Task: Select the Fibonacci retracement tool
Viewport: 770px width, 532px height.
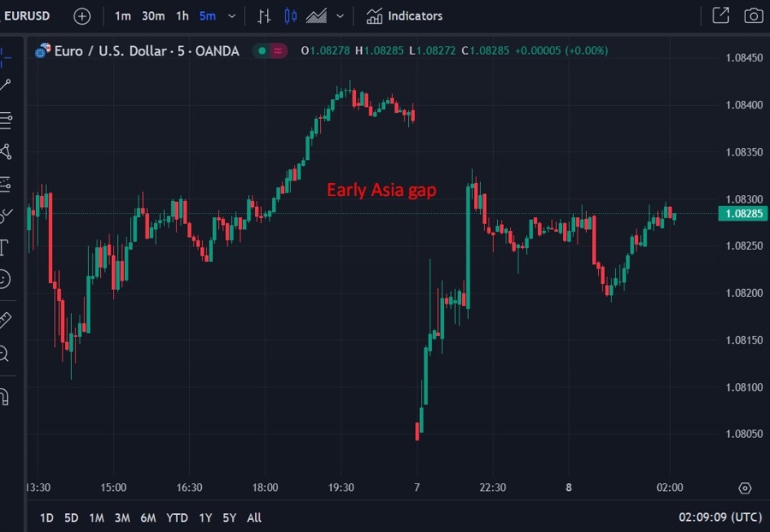Action: click(5, 121)
